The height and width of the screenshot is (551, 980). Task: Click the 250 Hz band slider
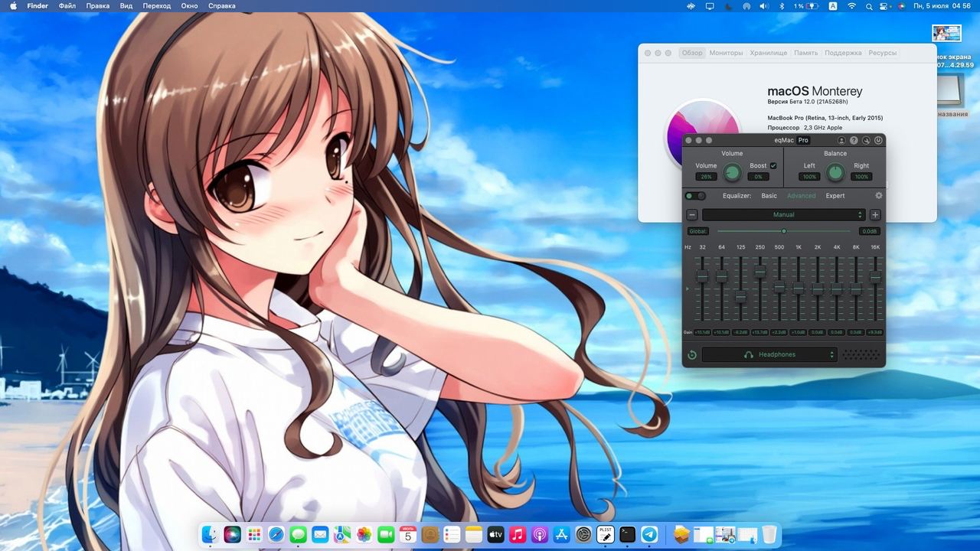[759, 289]
